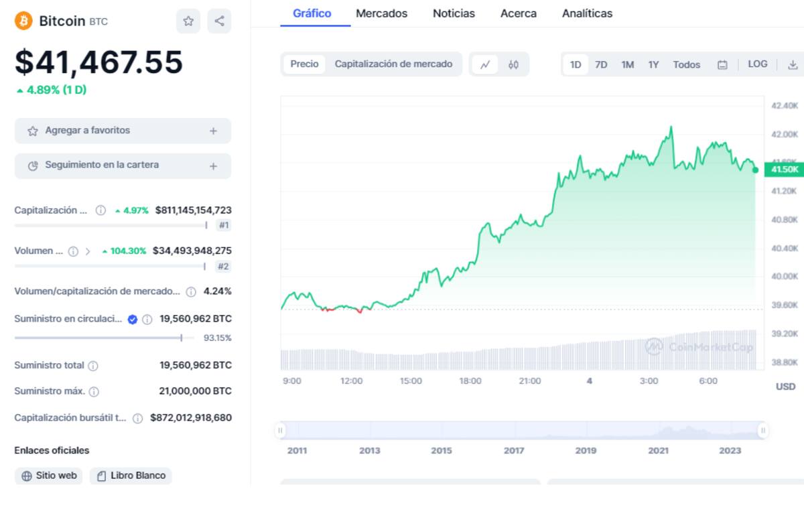Open the Libro Blanco whitepaper link
Screen dimensions: 804x532
(x=131, y=476)
